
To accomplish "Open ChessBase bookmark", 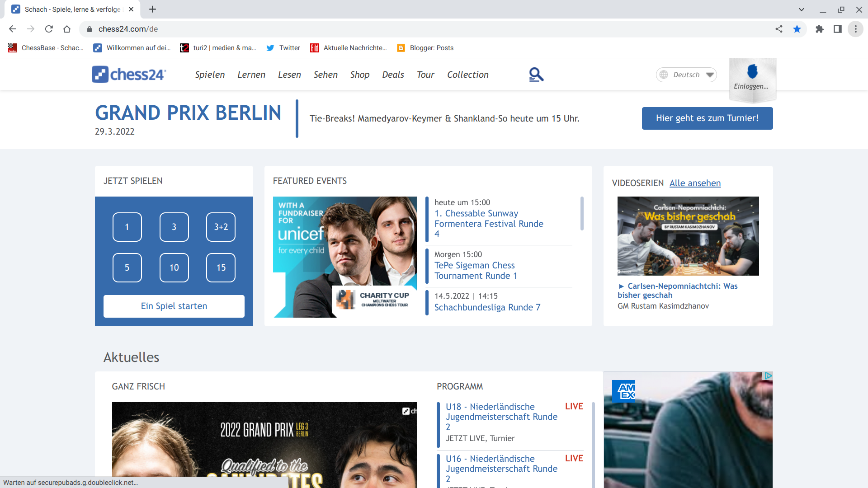I will 46,48.
